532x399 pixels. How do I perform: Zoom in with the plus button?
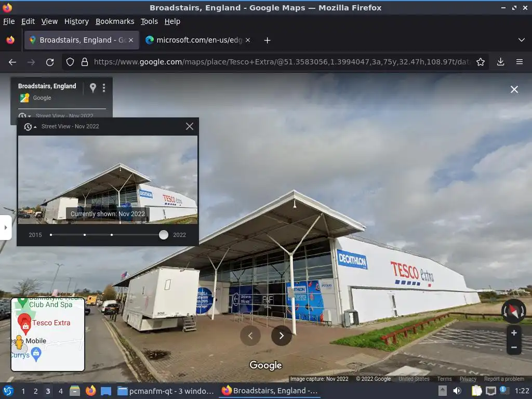coord(514,333)
